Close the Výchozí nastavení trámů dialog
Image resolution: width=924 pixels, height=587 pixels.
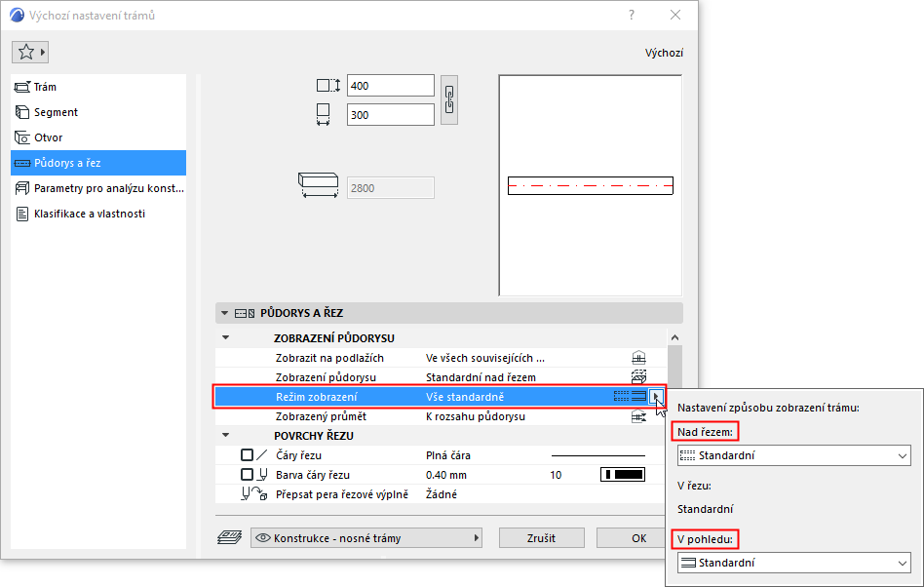click(675, 15)
